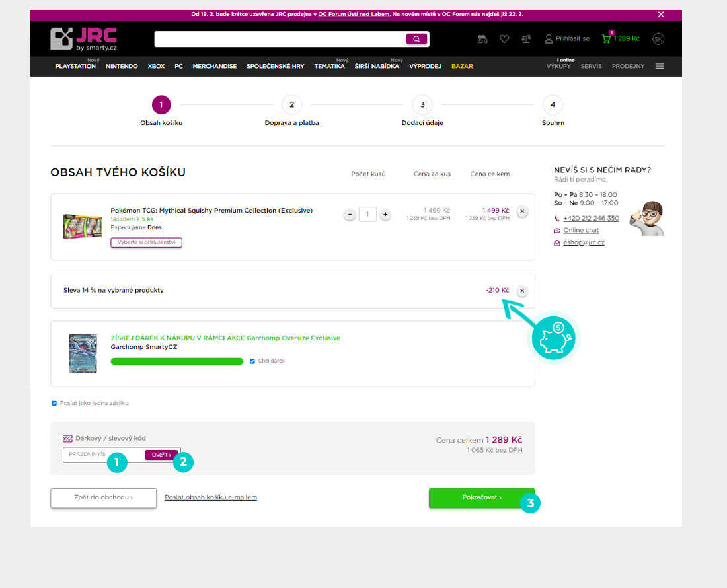Click Poslat obsah košíku e-mailem link
This screenshot has height=588, width=727.
click(x=211, y=497)
